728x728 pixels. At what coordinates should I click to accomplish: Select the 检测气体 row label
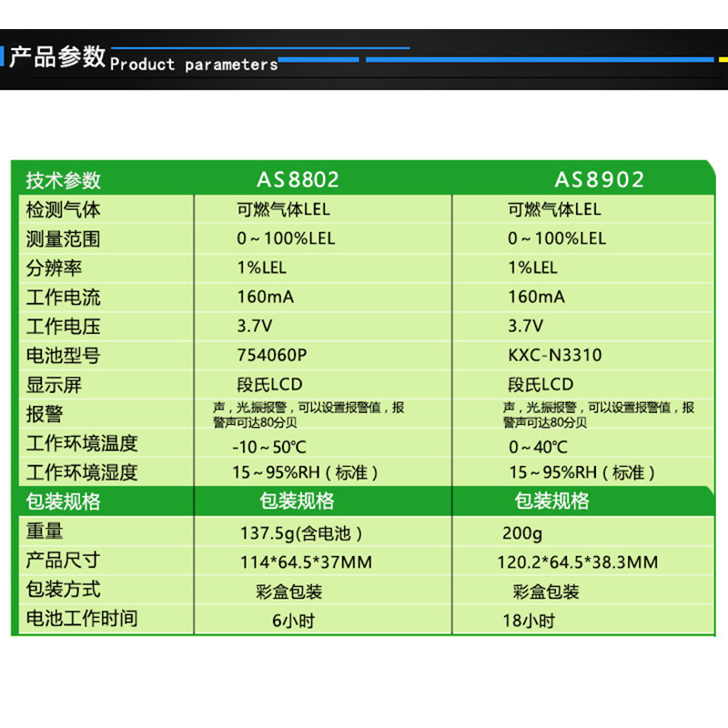[x=63, y=210]
